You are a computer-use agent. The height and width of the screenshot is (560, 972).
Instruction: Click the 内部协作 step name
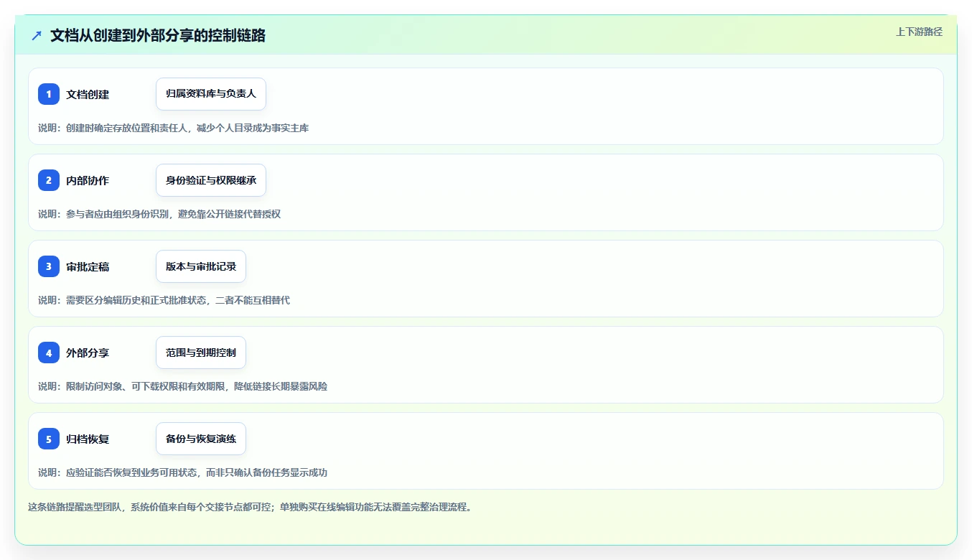point(88,180)
